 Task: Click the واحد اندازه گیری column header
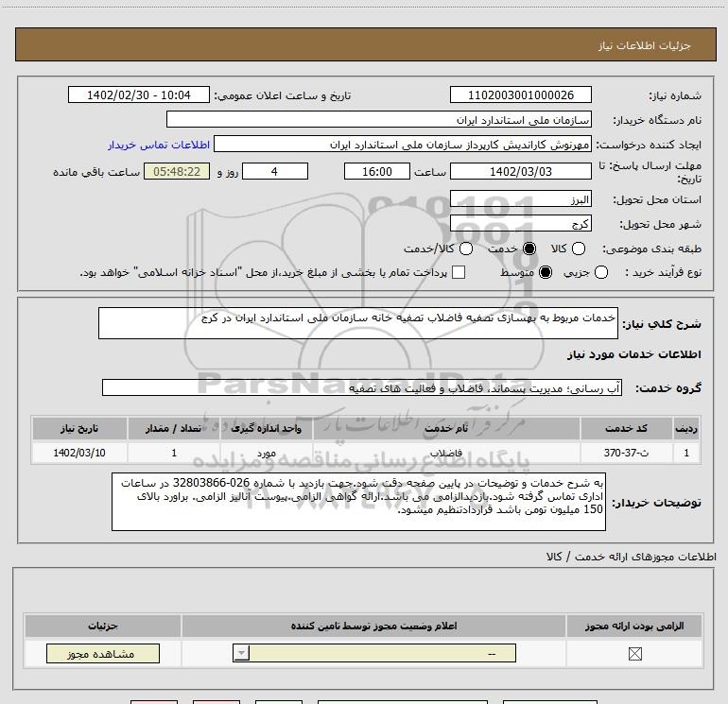267,428
